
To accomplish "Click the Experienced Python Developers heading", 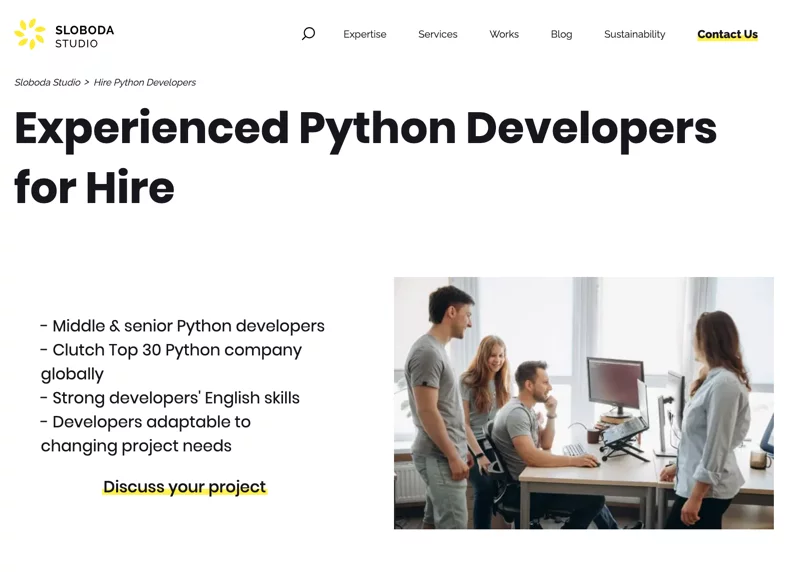I will tap(365, 129).
